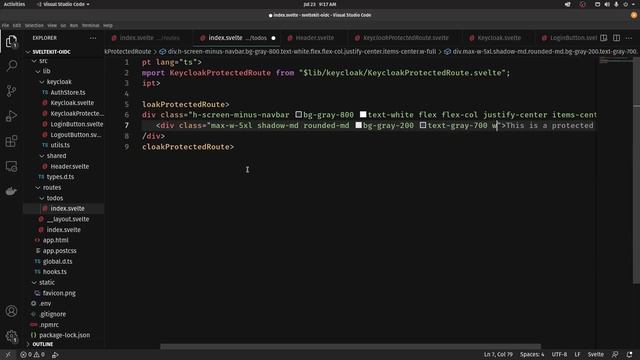Open the Activities overview
640x360 pixels.
pyautogui.click(x=14, y=4)
